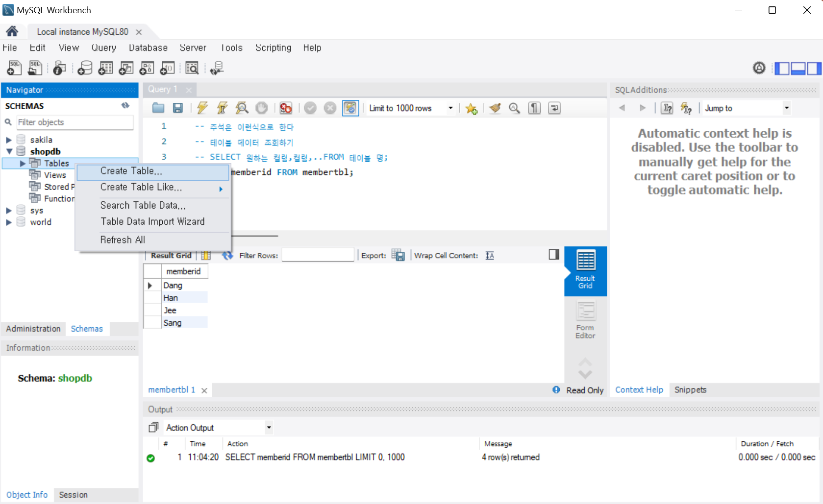Commit the transaction icon
The image size is (823, 504).
(x=310, y=108)
